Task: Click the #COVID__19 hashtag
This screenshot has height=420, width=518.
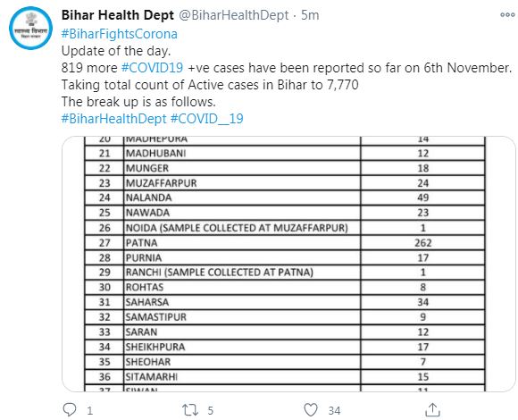Action: coord(207,119)
